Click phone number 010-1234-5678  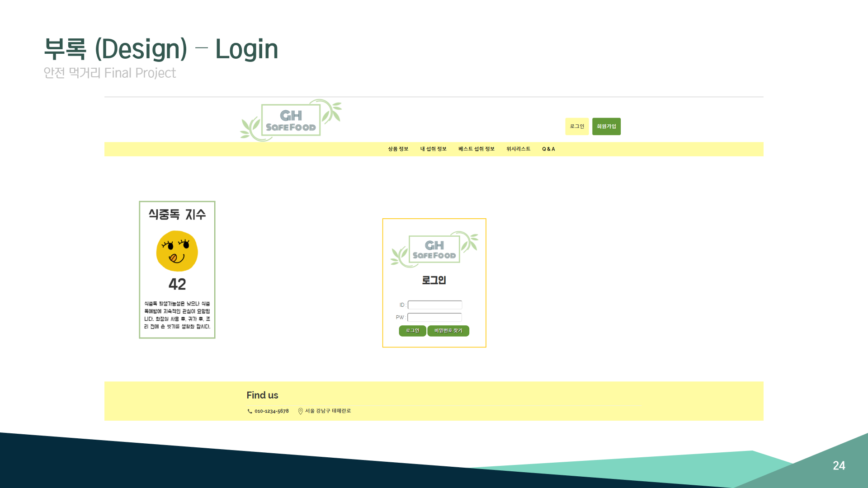point(271,411)
